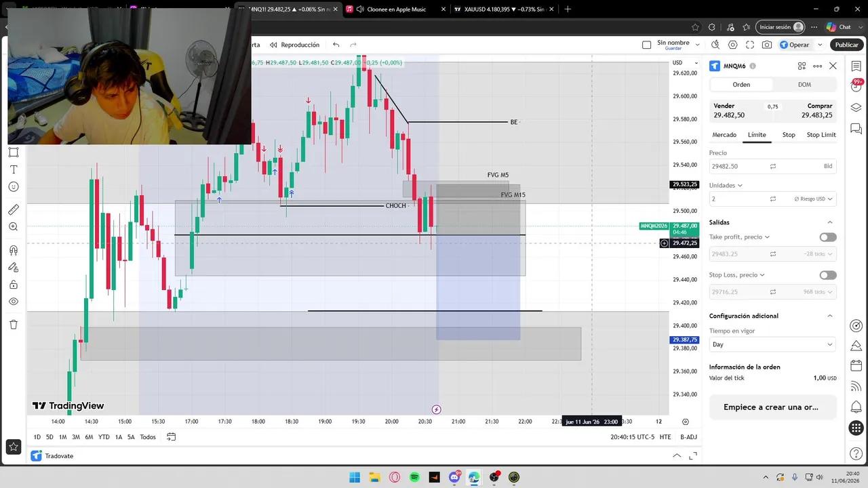
Task: Select the Measure ruler tool
Action: pyautogui.click(x=14, y=209)
